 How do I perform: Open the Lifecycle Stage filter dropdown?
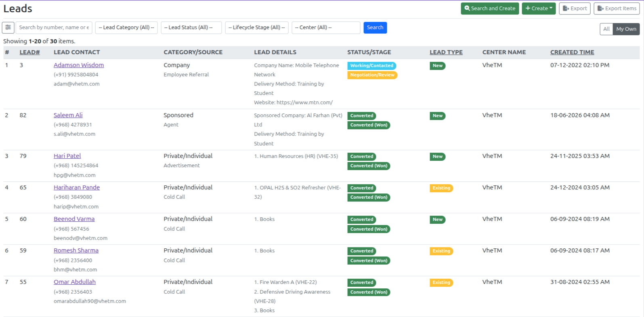point(257,27)
